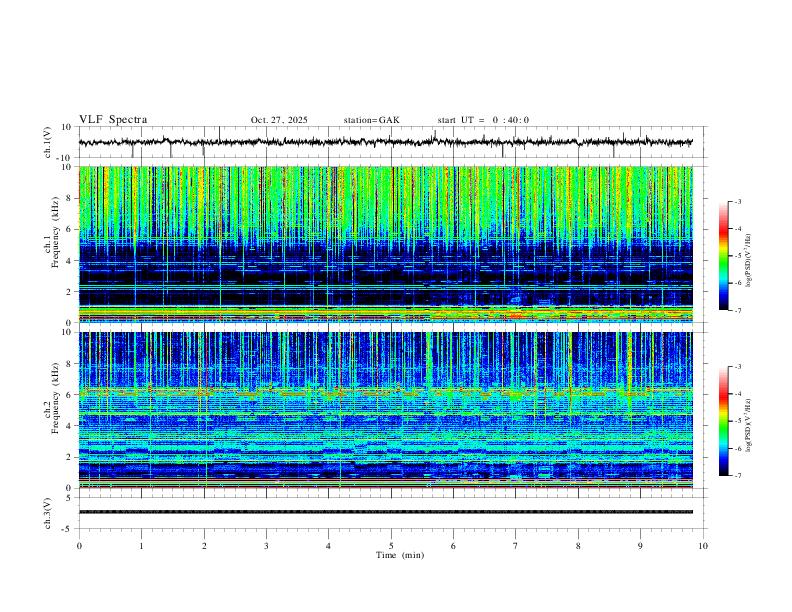Click the "Time (min)" axis label
This screenshot has width=792, height=612.
[400, 555]
